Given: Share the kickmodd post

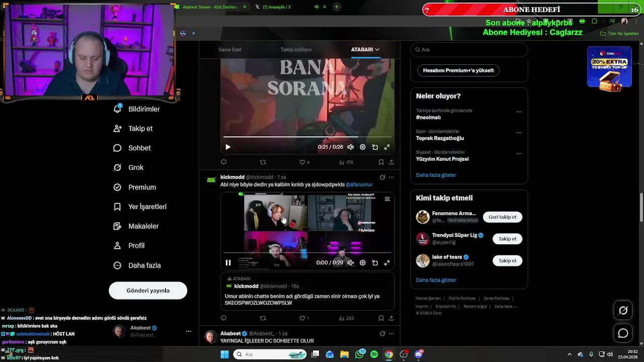Looking at the screenshot, I should click(391, 318).
